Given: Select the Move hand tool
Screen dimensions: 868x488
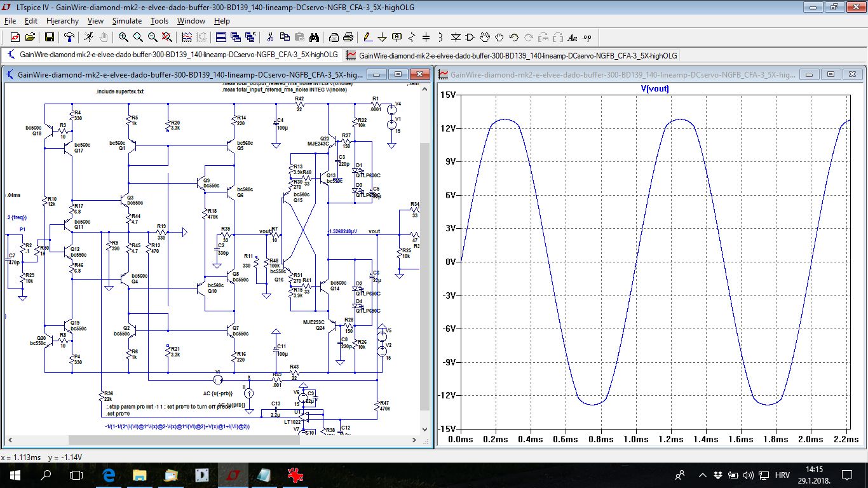Looking at the screenshot, I should (485, 37).
